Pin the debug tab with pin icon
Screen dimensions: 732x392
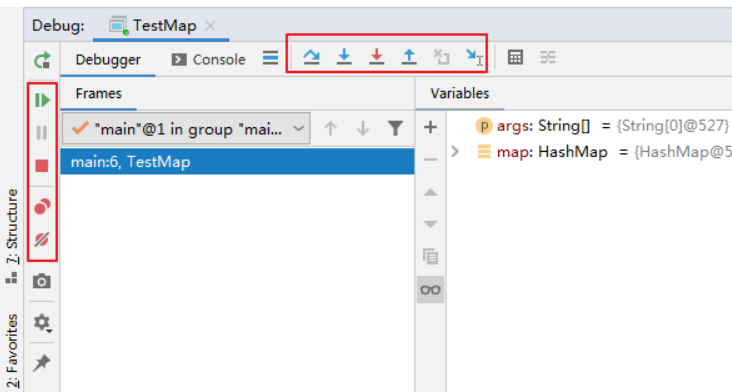42,363
